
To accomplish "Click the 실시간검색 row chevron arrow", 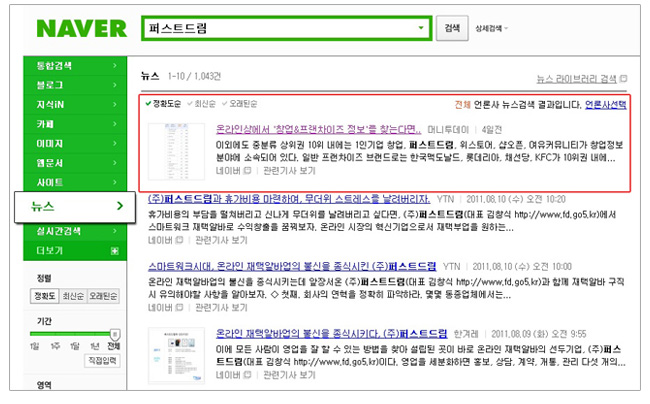I will point(115,231).
